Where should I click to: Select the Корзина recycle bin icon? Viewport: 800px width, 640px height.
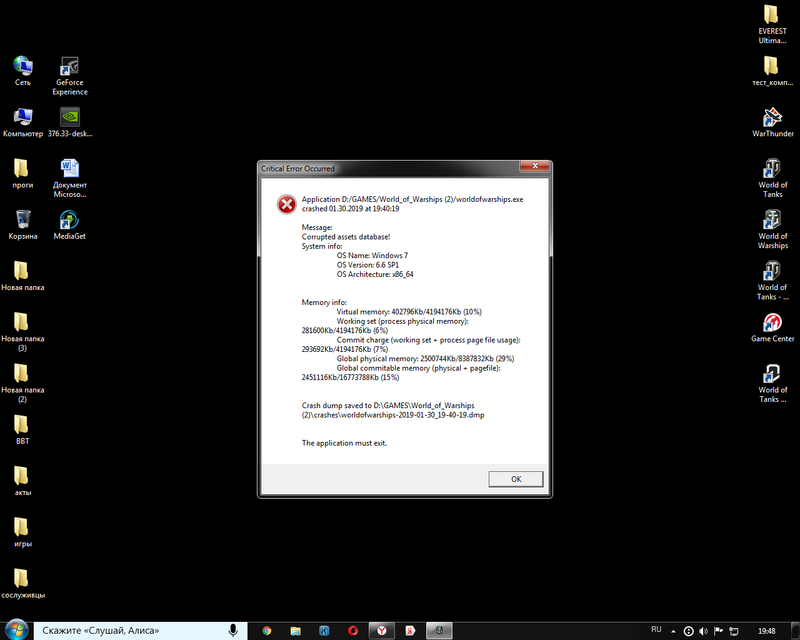(x=23, y=225)
